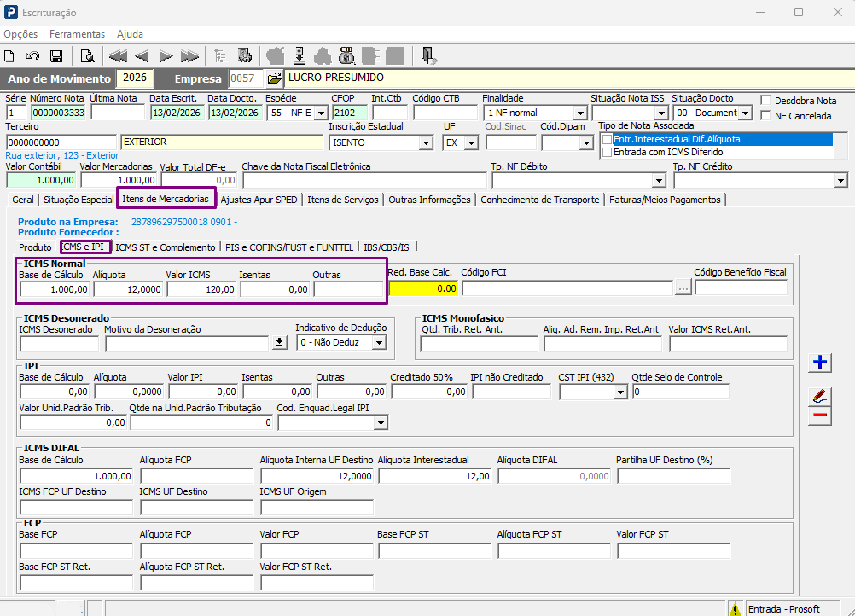Click the yellow Red. Base Calc. field
Image resolution: width=855 pixels, height=616 pixels.
[423, 288]
